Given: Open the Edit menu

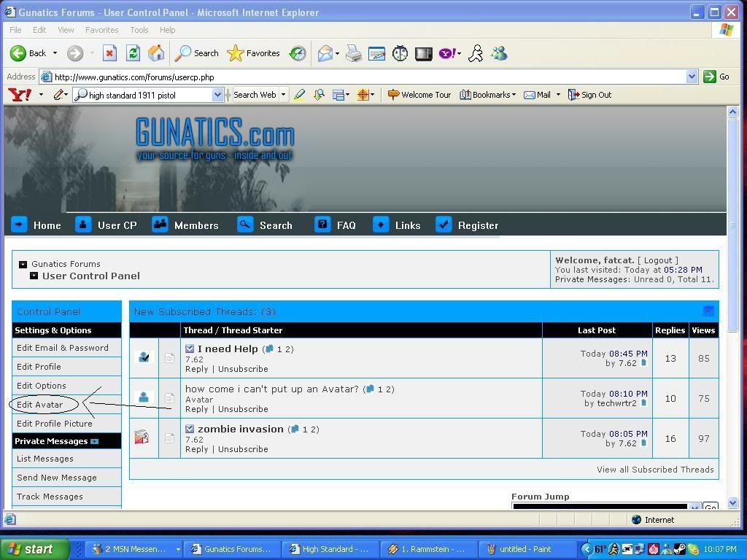Looking at the screenshot, I should pos(39,29).
